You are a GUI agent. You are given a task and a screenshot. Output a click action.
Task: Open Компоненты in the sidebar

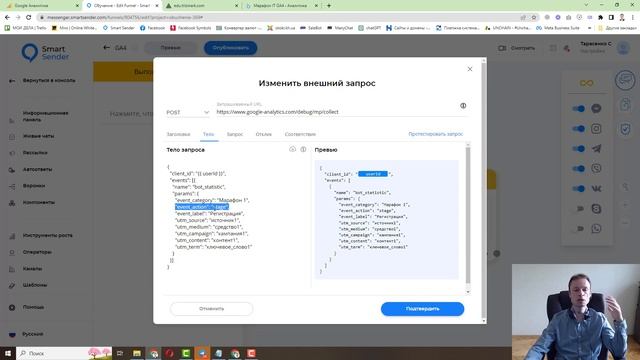click(x=39, y=202)
